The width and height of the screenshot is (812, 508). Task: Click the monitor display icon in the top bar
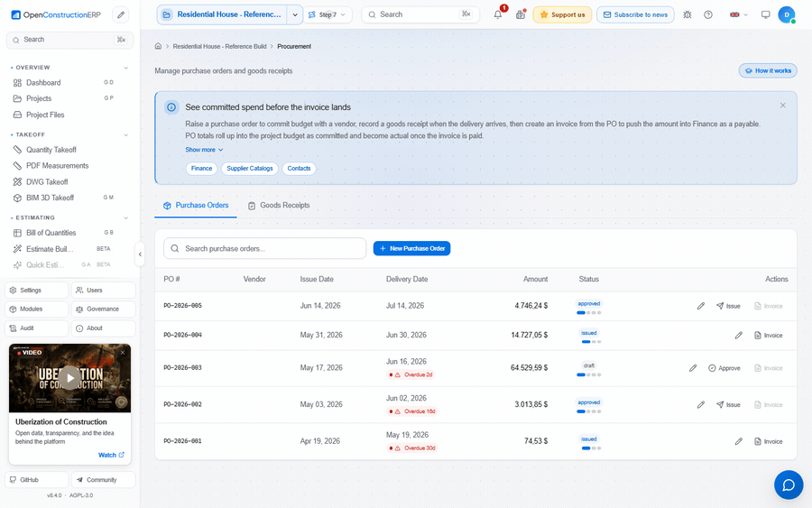coord(765,14)
